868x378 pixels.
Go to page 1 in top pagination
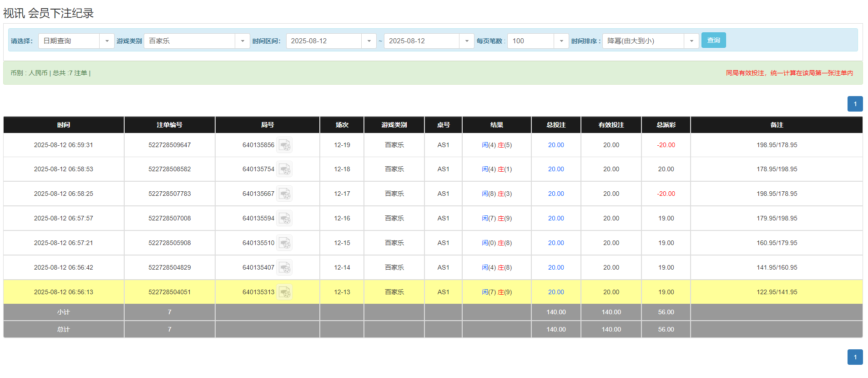tap(855, 104)
